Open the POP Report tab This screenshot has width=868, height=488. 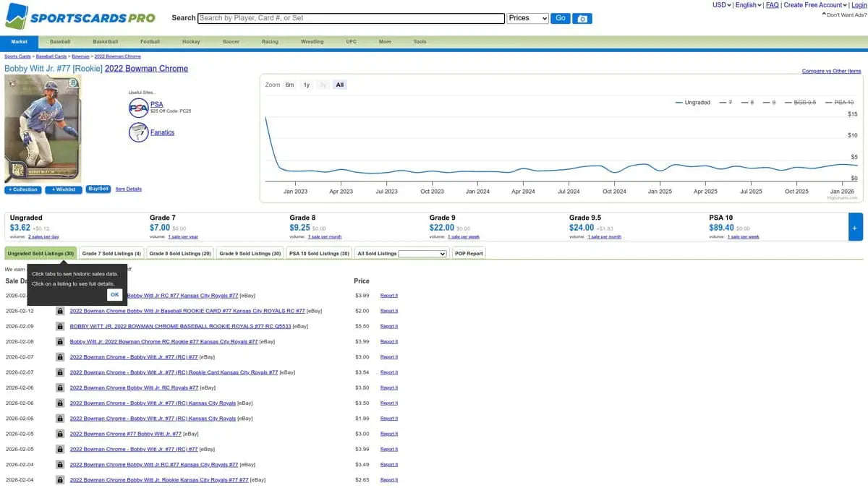[469, 254]
